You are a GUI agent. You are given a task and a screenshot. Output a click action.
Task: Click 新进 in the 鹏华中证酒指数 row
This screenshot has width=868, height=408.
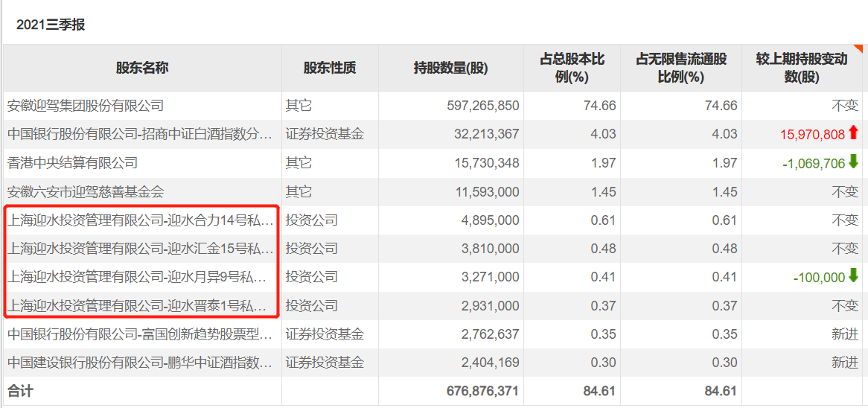[846, 363]
